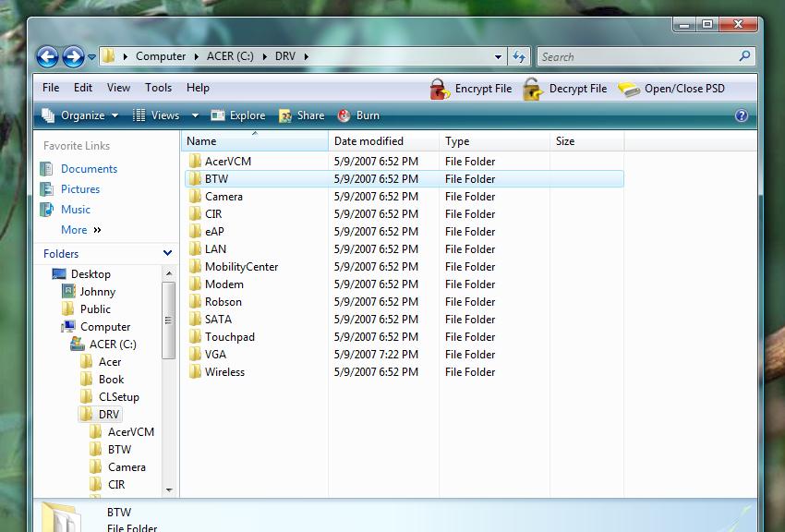The height and width of the screenshot is (532, 785).
Task: Open the address bar history dropdown
Action: [x=498, y=57]
